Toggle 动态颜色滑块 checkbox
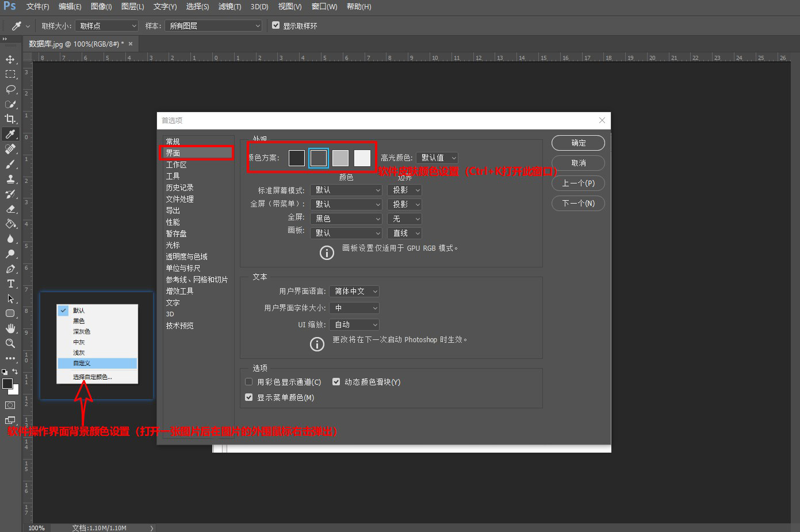 336,382
